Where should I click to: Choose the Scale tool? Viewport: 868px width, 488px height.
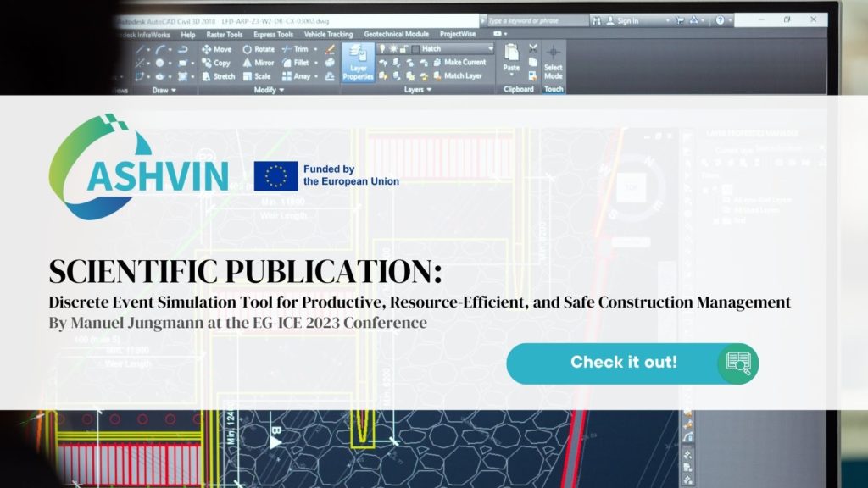coord(257,76)
